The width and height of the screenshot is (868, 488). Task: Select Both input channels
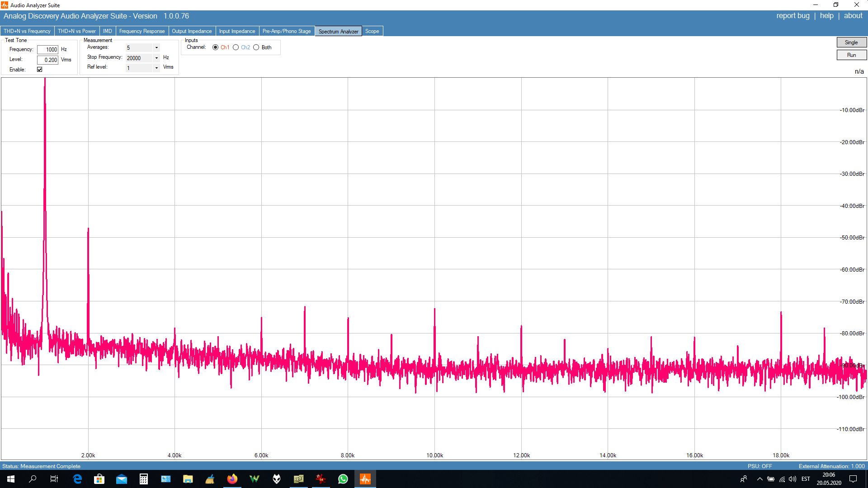coord(256,47)
